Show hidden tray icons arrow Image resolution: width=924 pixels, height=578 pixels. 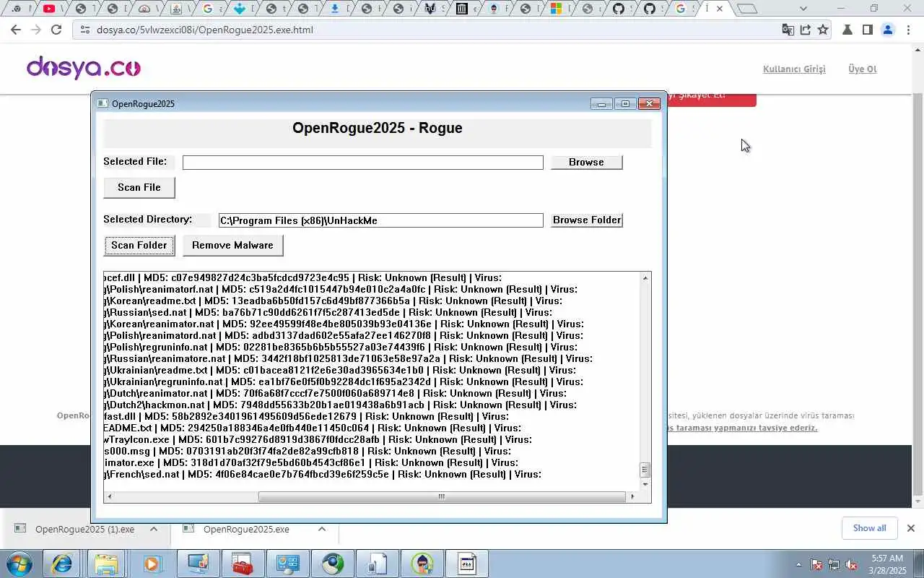pos(798,564)
